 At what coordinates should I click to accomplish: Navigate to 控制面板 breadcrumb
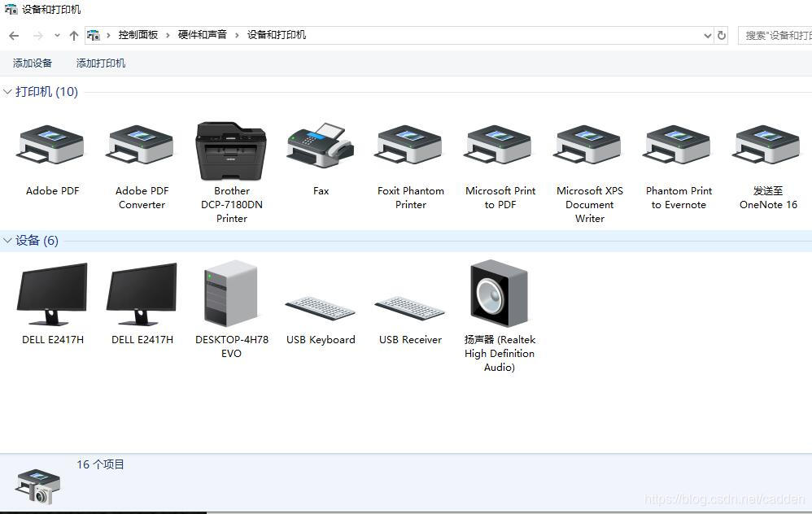[138, 35]
